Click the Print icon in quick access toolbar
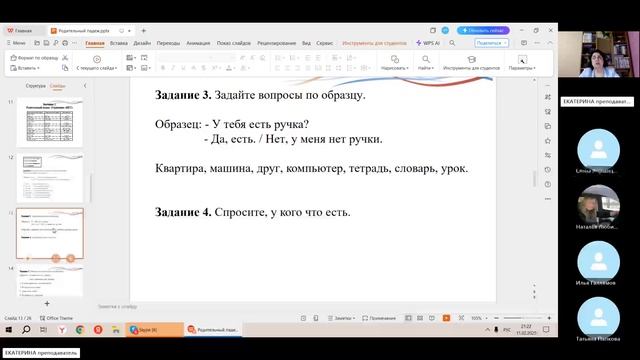 65,43
